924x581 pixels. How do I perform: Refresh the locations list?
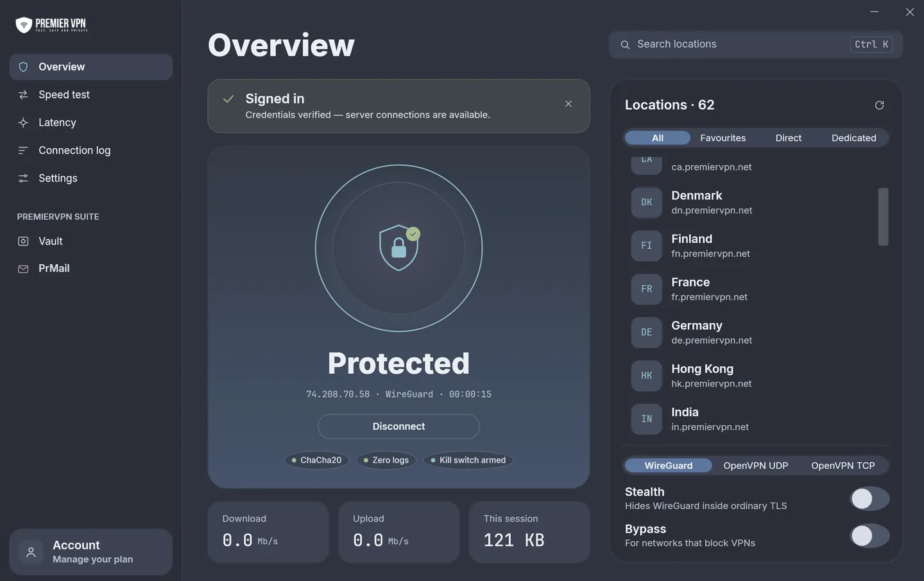point(880,105)
